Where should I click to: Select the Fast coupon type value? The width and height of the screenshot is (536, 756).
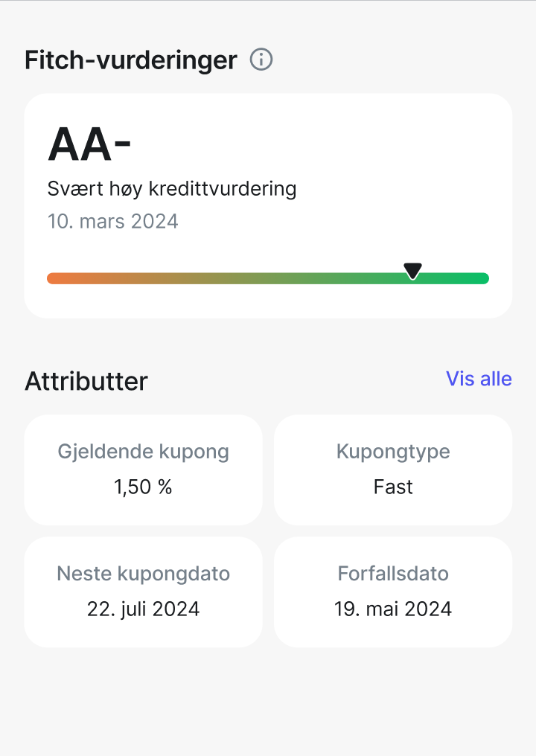point(393,487)
